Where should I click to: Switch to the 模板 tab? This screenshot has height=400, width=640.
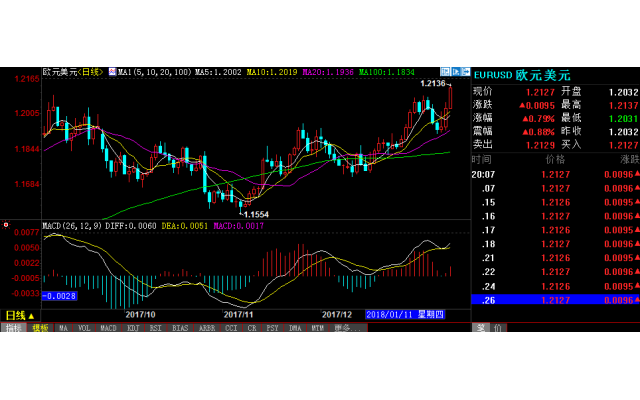click(x=40, y=328)
